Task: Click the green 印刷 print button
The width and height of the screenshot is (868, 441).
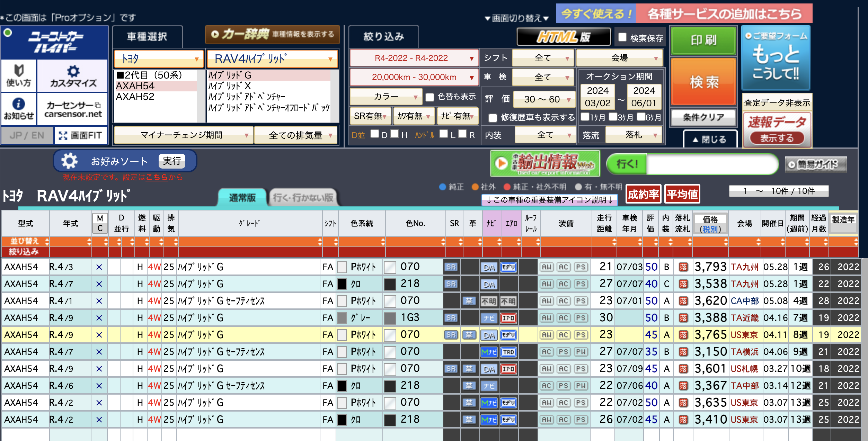Action: tap(703, 40)
